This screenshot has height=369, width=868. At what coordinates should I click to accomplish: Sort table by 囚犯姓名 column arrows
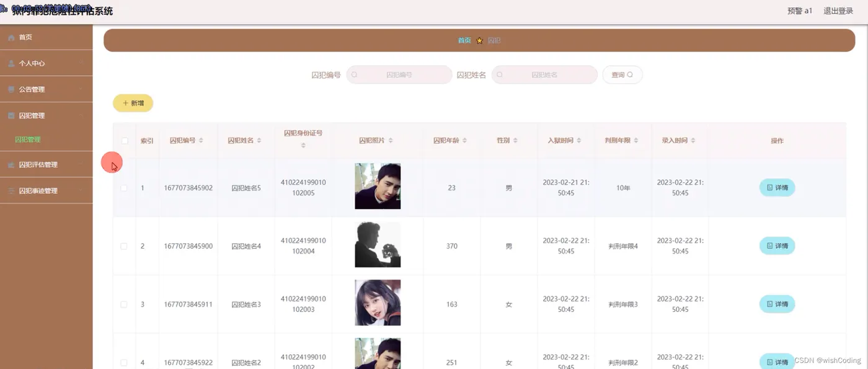click(x=259, y=141)
